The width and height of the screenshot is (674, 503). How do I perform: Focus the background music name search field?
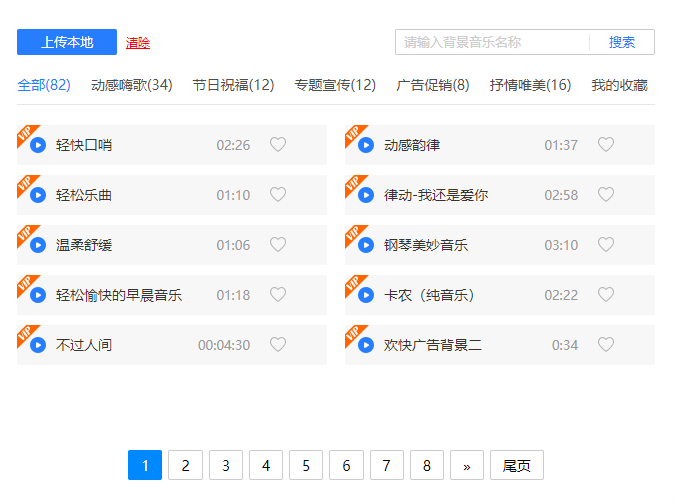492,42
